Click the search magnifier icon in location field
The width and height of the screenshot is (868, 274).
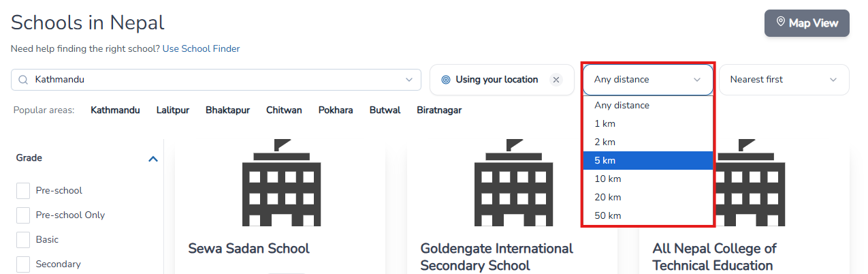[22, 80]
